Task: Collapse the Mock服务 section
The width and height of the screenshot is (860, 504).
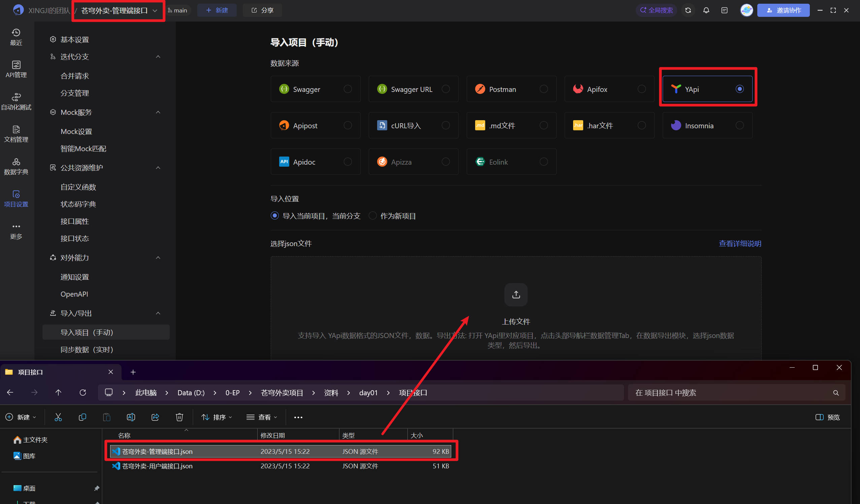Action: pyautogui.click(x=158, y=112)
